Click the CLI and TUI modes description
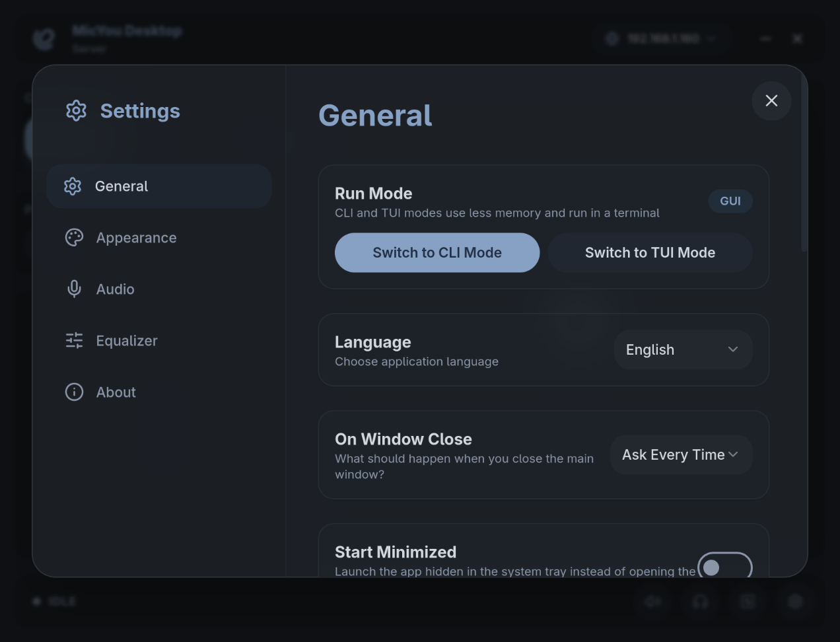This screenshot has height=642, width=840. coord(497,213)
